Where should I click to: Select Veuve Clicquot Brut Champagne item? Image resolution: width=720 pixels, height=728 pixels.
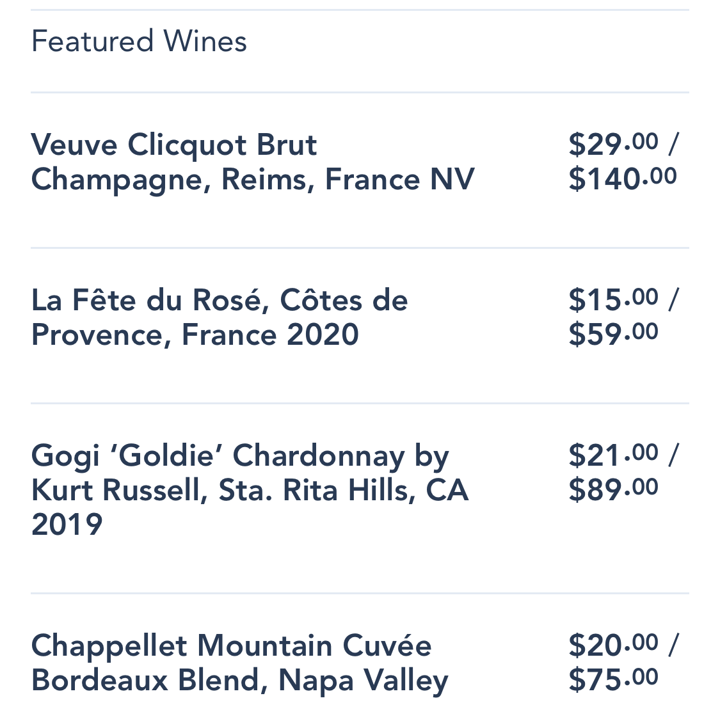pyautogui.click(x=253, y=162)
